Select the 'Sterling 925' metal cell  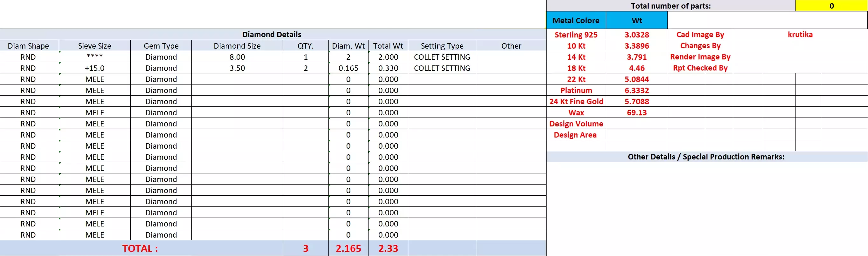pos(576,35)
